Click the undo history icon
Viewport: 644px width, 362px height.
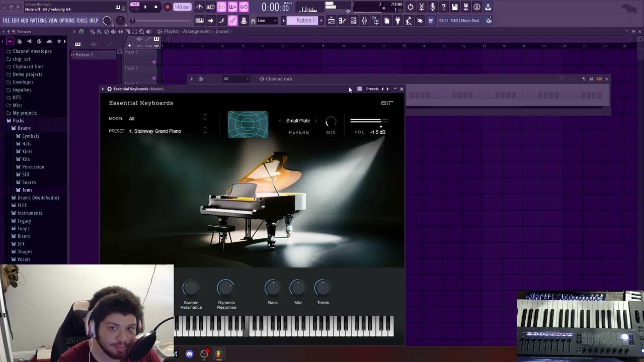411,7
